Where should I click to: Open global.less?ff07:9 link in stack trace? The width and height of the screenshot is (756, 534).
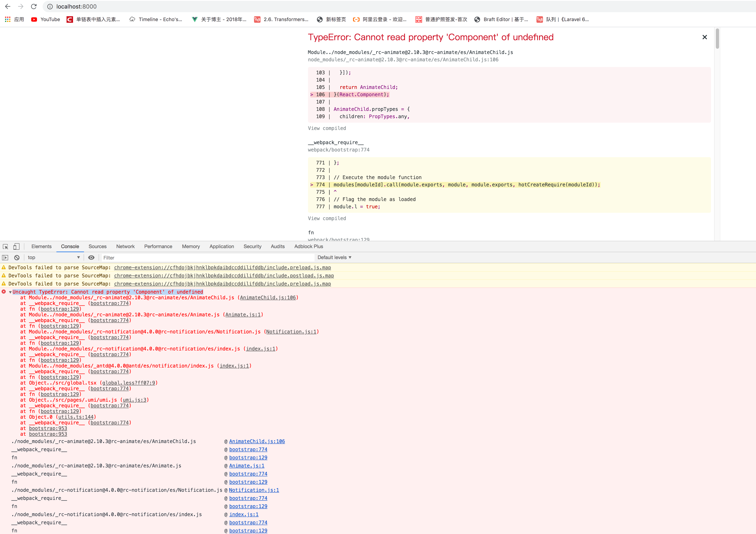click(x=128, y=383)
